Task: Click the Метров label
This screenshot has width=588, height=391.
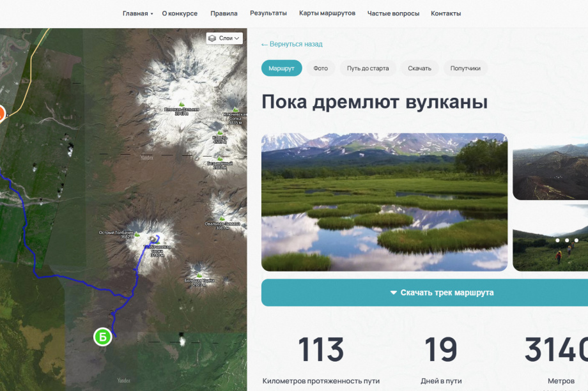Action: [561, 381]
